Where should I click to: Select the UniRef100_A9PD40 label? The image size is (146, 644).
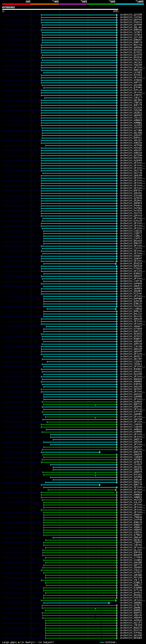click(x=131, y=48)
